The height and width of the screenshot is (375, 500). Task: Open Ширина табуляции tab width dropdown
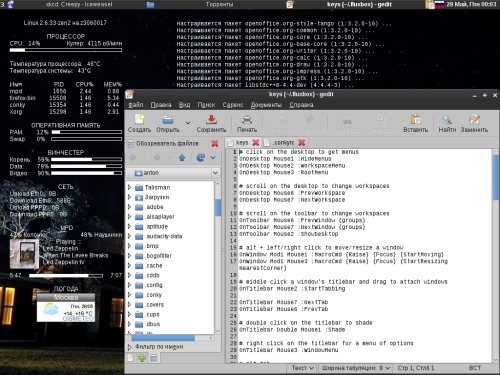(355, 368)
